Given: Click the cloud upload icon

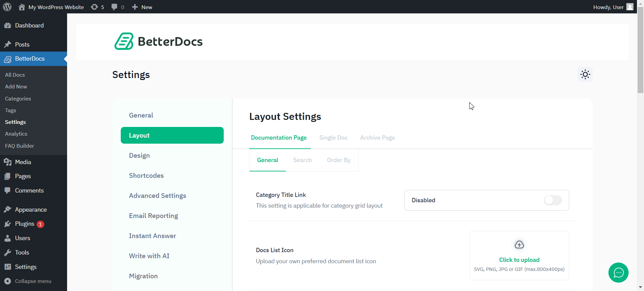Looking at the screenshot, I should 519,245.
